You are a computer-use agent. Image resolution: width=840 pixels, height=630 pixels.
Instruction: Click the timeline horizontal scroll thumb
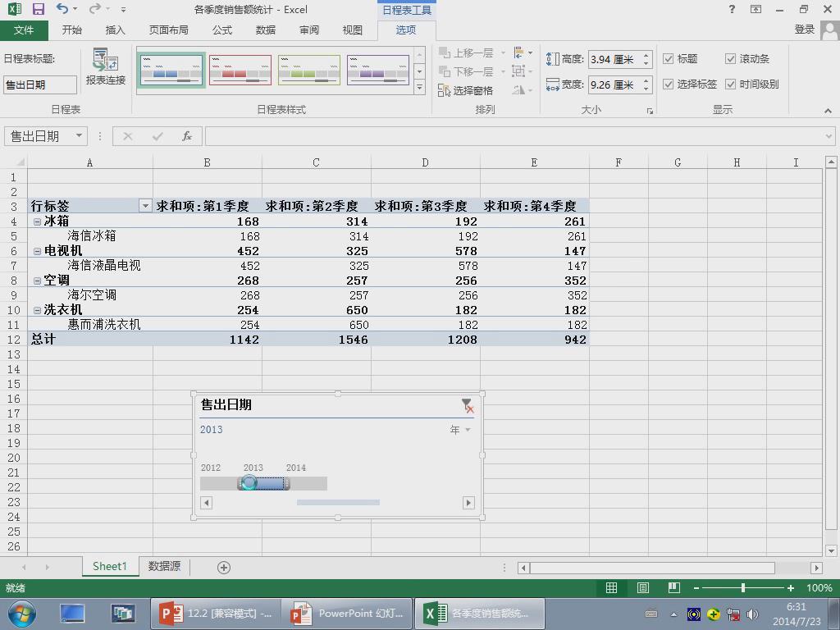click(338, 503)
